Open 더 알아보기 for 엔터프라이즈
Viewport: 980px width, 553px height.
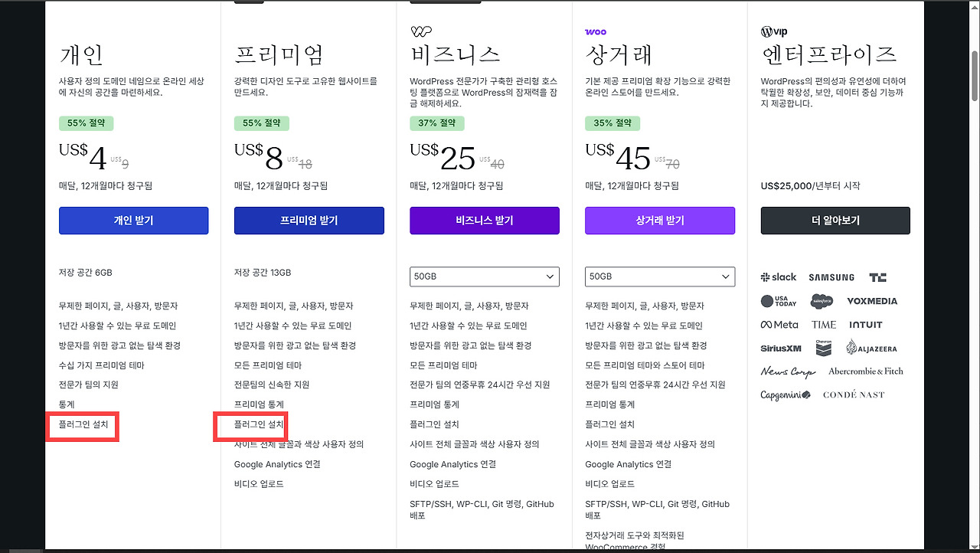835,220
